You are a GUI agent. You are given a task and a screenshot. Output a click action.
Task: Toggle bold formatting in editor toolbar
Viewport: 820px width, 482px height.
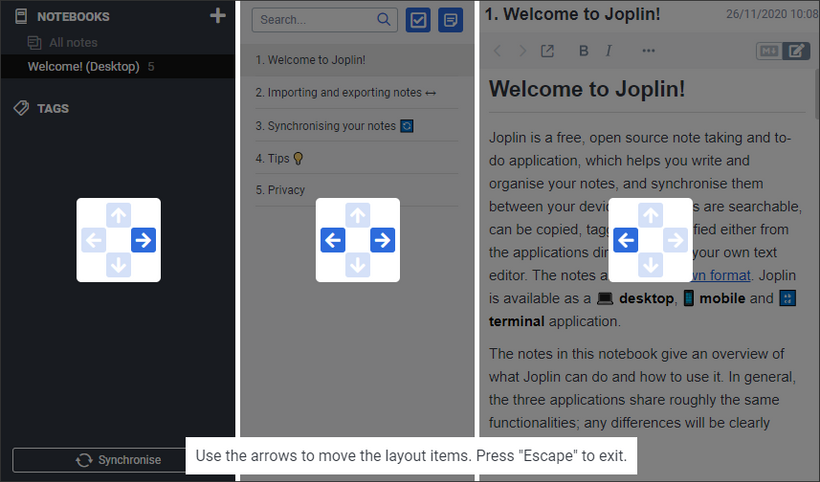pos(584,51)
